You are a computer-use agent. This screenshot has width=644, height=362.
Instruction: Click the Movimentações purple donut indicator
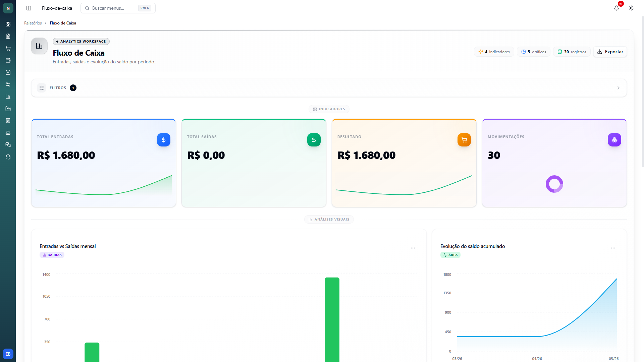554,184
